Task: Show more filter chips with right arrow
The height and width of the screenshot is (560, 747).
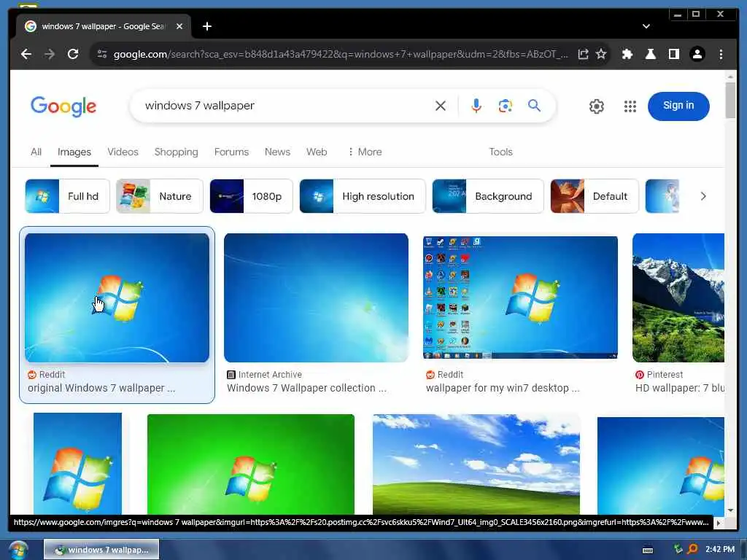Action: click(703, 196)
